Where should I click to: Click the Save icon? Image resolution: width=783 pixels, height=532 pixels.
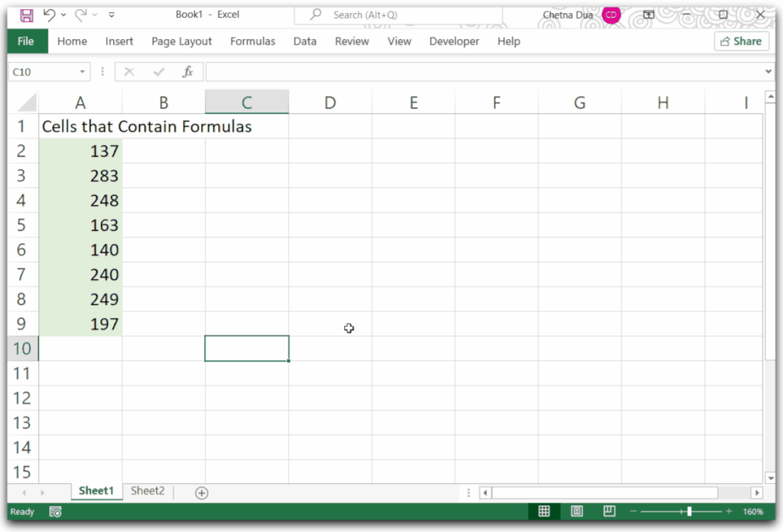(x=25, y=15)
